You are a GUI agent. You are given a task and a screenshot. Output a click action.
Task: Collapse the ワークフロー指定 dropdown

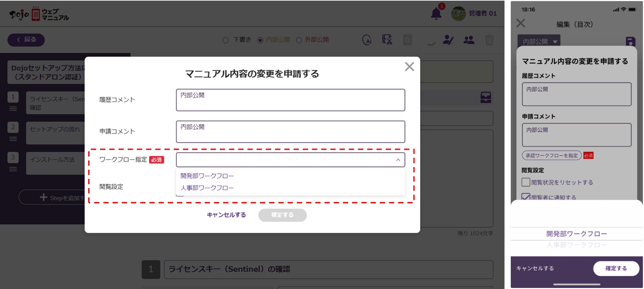pyautogui.click(x=398, y=160)
